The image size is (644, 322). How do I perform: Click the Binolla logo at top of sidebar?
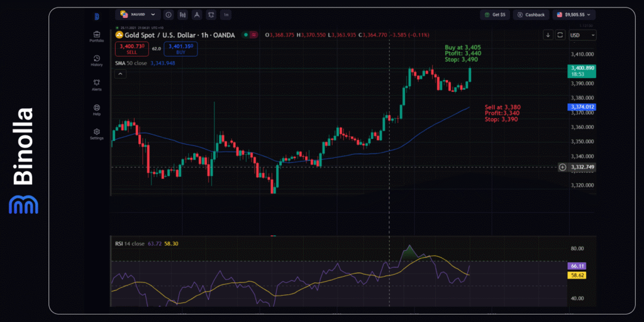(96, 16)
